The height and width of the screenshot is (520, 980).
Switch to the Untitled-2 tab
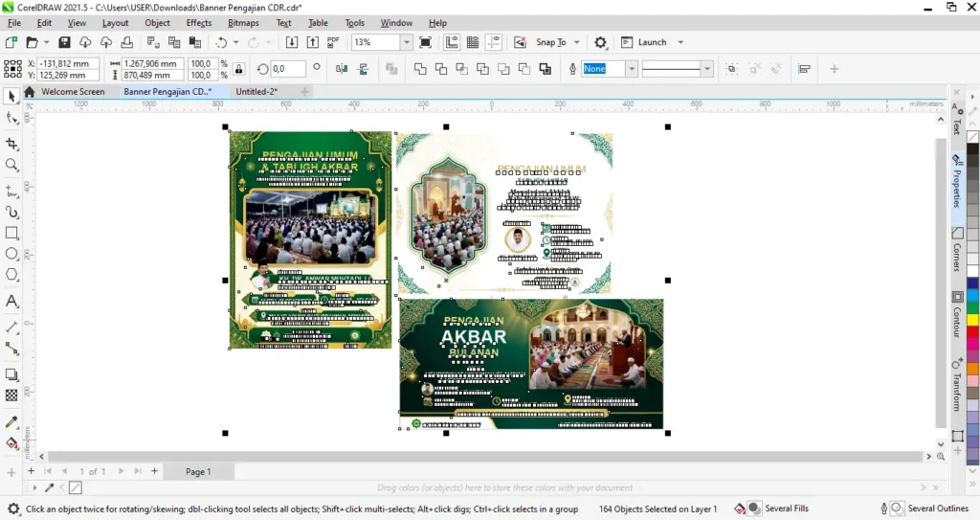pos(256,91)
